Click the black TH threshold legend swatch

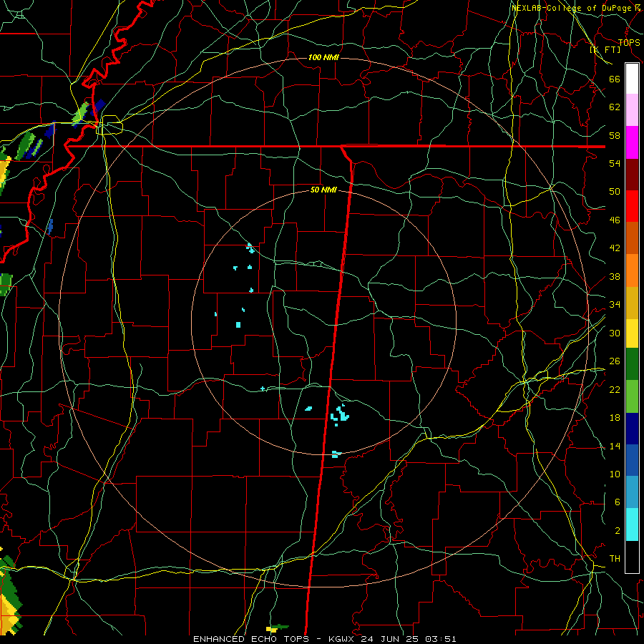click(632, 557)
